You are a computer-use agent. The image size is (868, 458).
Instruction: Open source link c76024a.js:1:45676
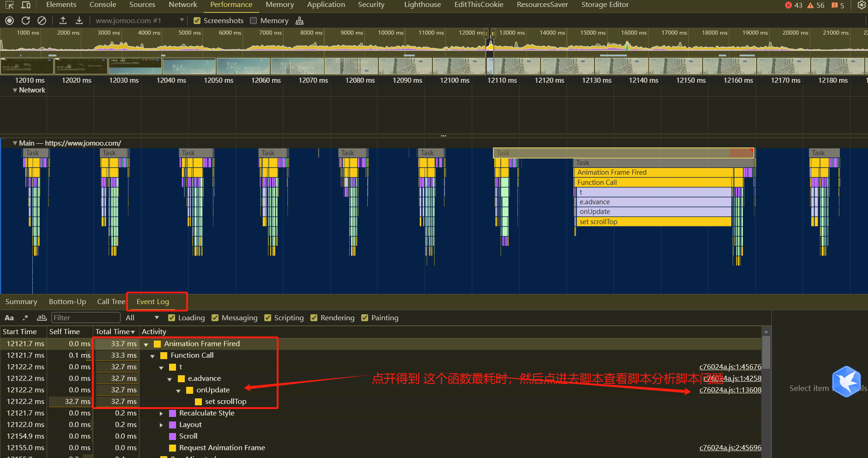point(730,367)
